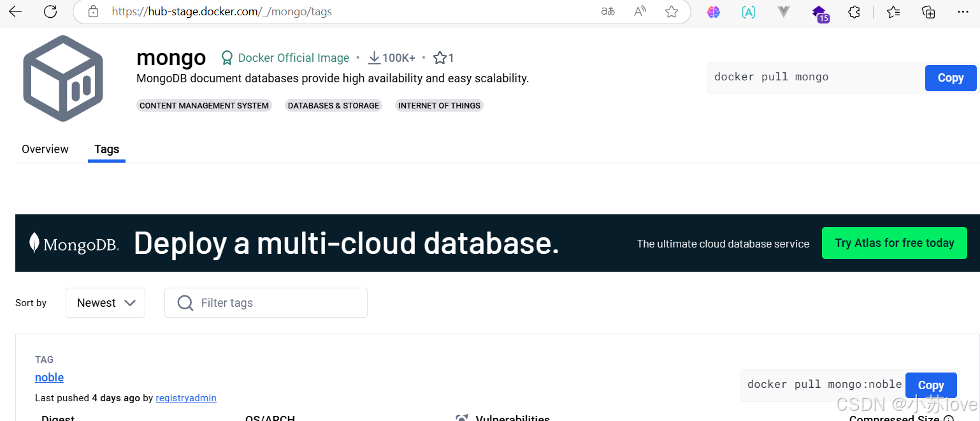Click the 100K+ download count text
Image resolution: width=980 pixels, height=421 pixels.
coord(399,58)
